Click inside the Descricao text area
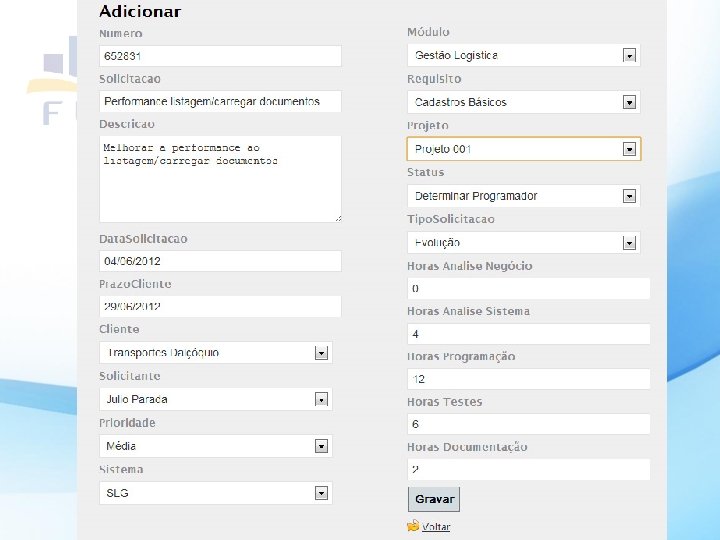 (220, 178)
